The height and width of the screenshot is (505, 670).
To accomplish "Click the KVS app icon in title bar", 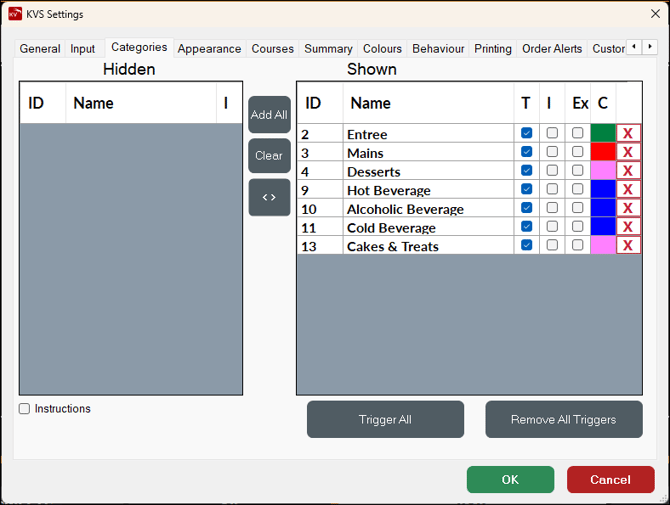I will tap(15, 14).
